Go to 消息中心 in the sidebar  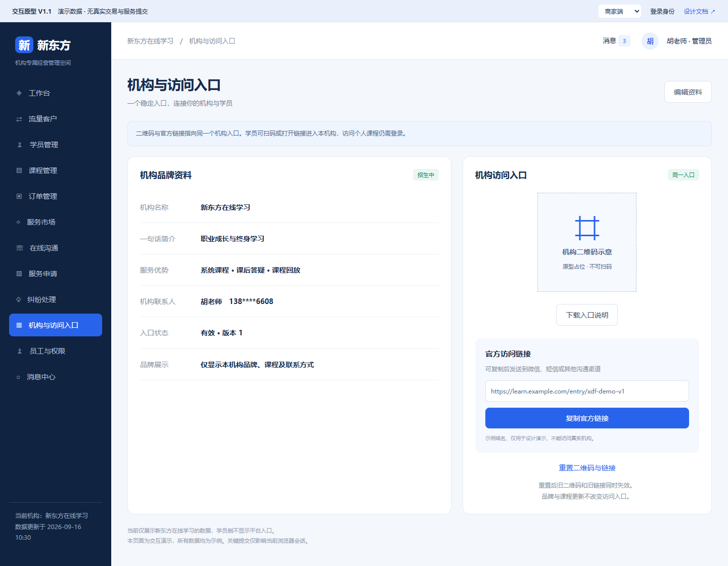(x=56, y=377)
